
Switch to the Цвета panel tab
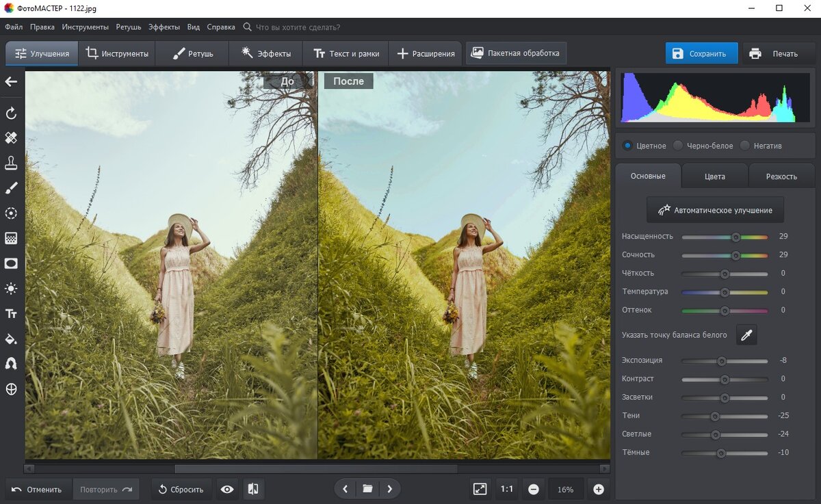tap(715, 176)
